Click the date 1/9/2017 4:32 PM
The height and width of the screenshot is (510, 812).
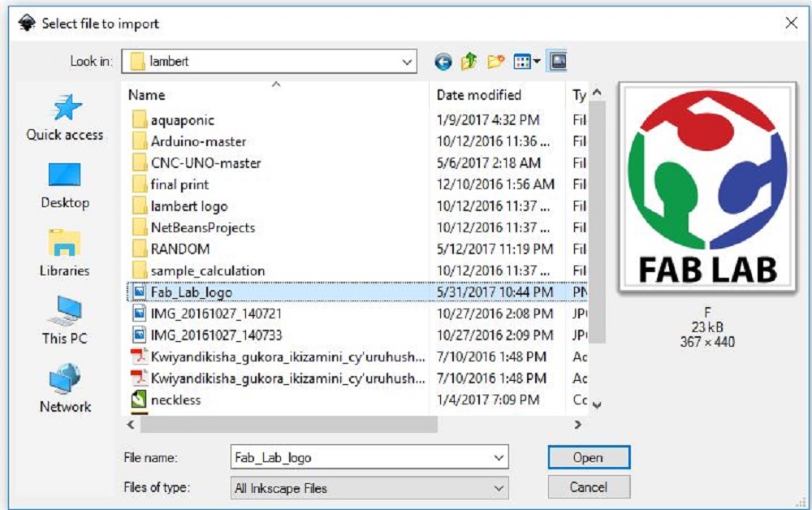click(x=488, y=120)
